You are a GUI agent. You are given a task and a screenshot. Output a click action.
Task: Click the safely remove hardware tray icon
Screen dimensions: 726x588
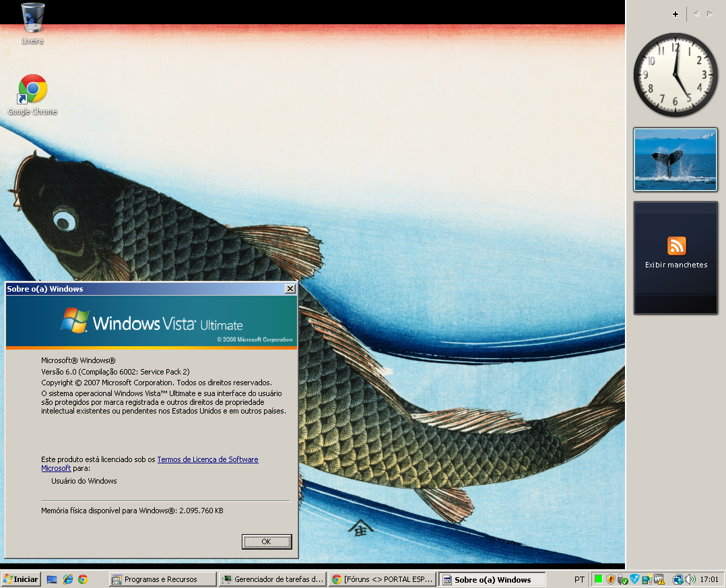pos(623,579)
